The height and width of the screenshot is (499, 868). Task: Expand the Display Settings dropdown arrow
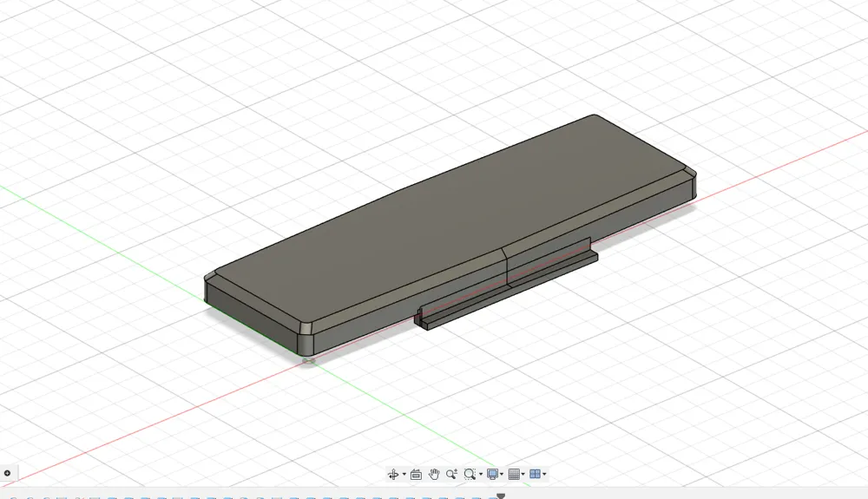[x=502, y=474]
